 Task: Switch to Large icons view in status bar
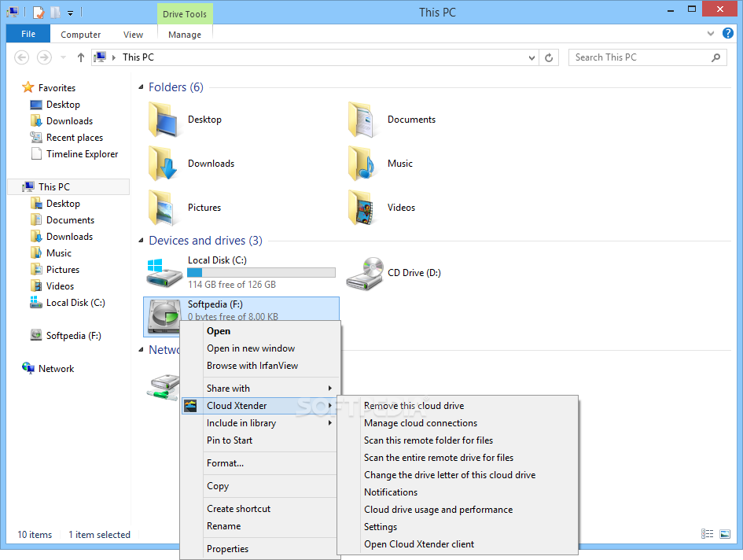(725, 534)
